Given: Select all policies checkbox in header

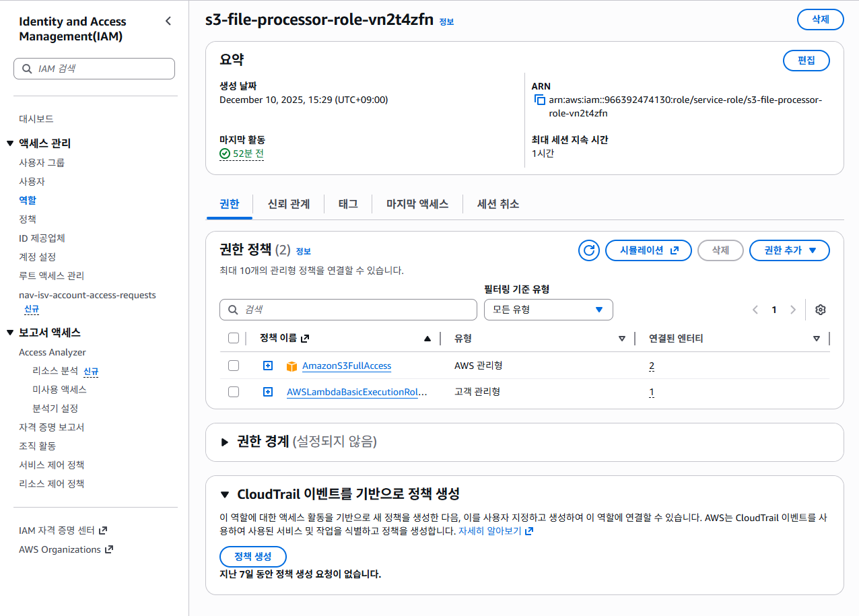Looking at the screenshot, I should (x=234, y=338).
